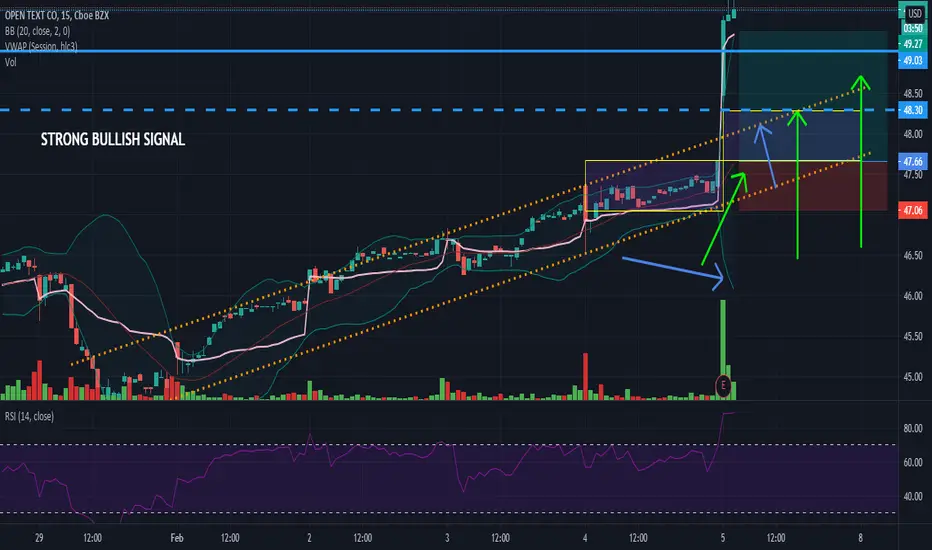Click the '3' date on time axis

pyautogui.click(x=447, y=538)
